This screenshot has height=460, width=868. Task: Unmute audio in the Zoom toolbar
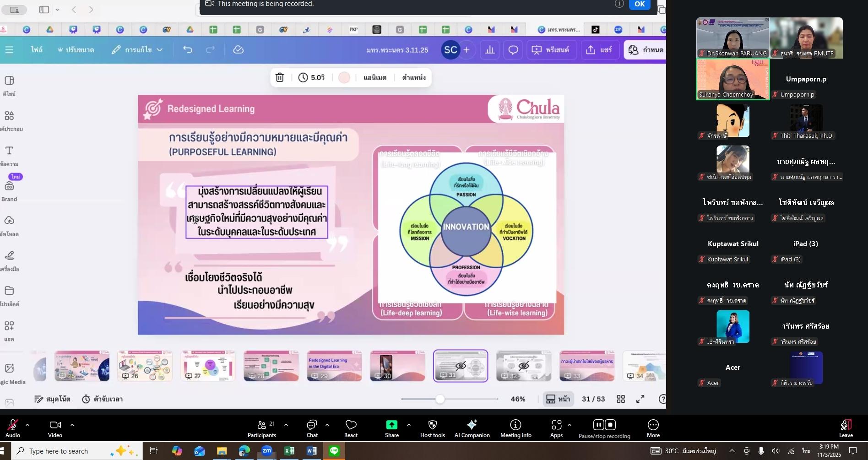[12, 428]
